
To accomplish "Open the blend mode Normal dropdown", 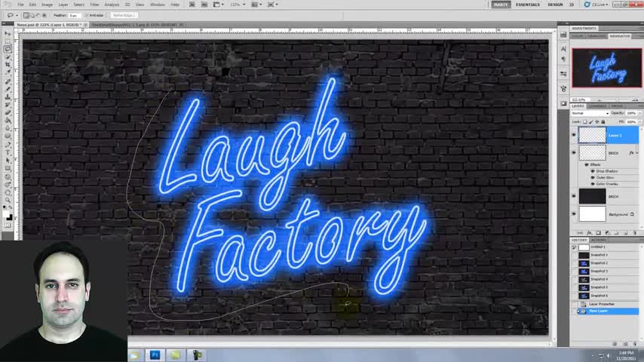I will 590,113.
